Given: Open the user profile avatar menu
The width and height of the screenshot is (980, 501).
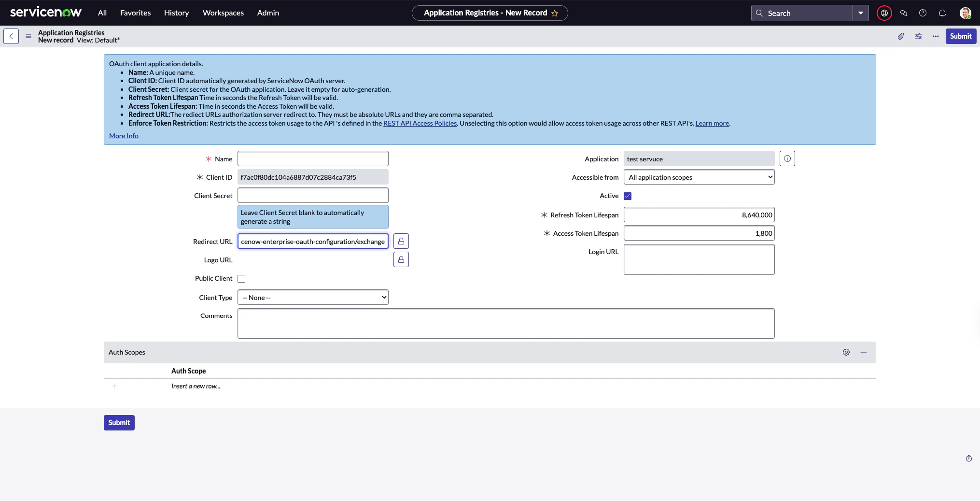Looking at the screenshot, I should 965,13.
